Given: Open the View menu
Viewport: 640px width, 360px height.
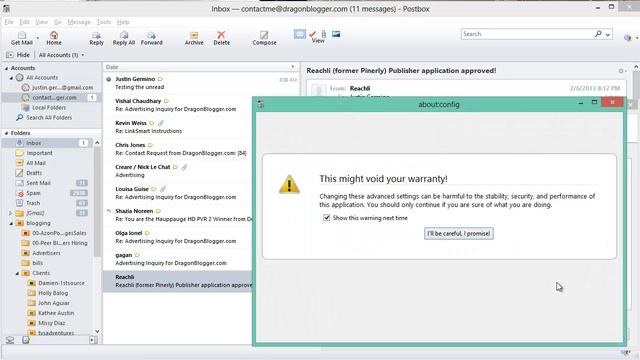Looking at the screenshot, I should pyautogui.click(x=42, y=22).
